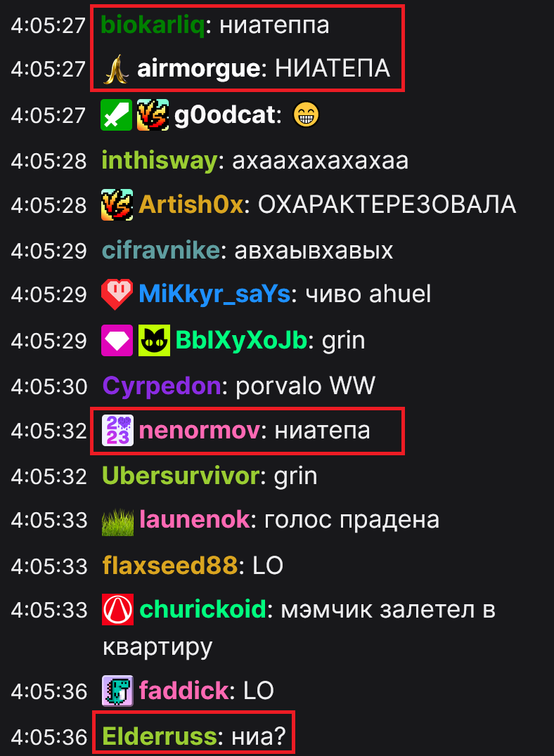Click the Cyrpedon username
This screenshot has width=554, height=756.
point(162,386)
